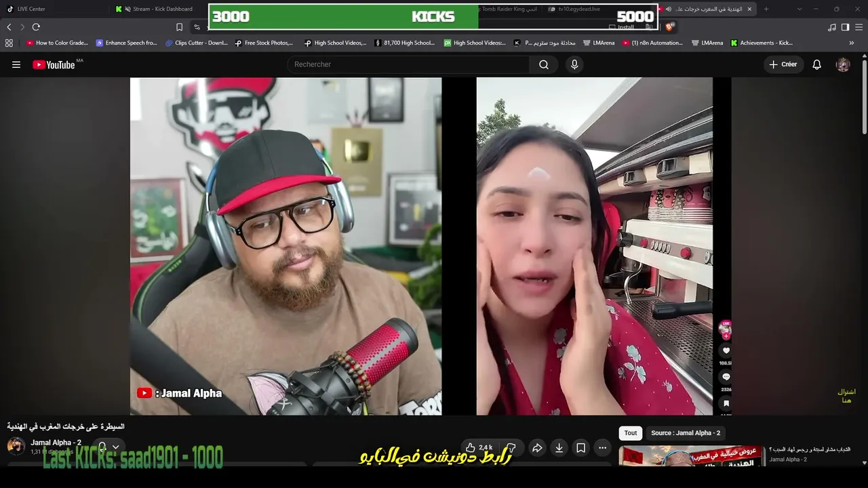Share the video via arrow icon
This screenshot has width=868, height=488.
(537, 448)
